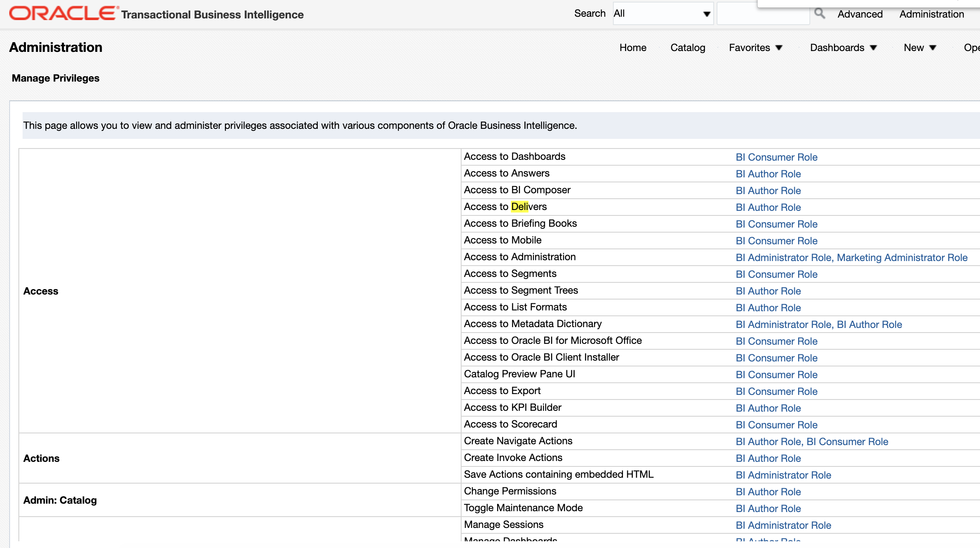980x548 pixels.
Task: Open BI Author Role for Access to Answers
Action: pyautogui.click(x=768, y=174)
